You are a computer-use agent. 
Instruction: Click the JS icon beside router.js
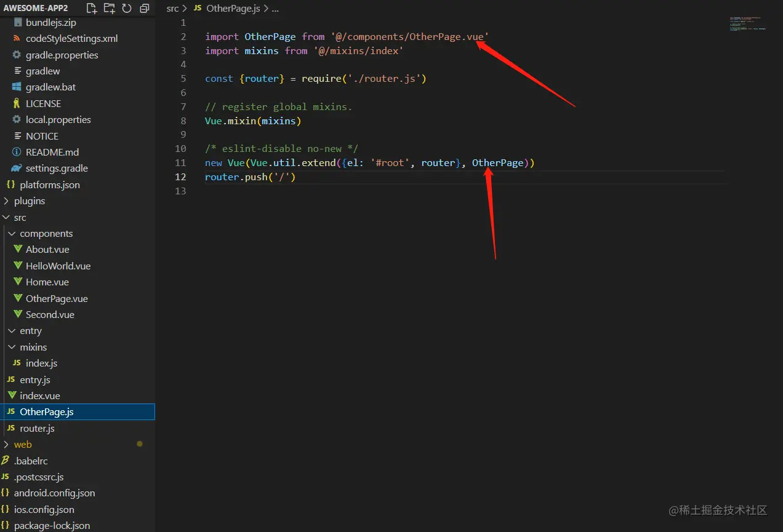[x=11, y=428]
